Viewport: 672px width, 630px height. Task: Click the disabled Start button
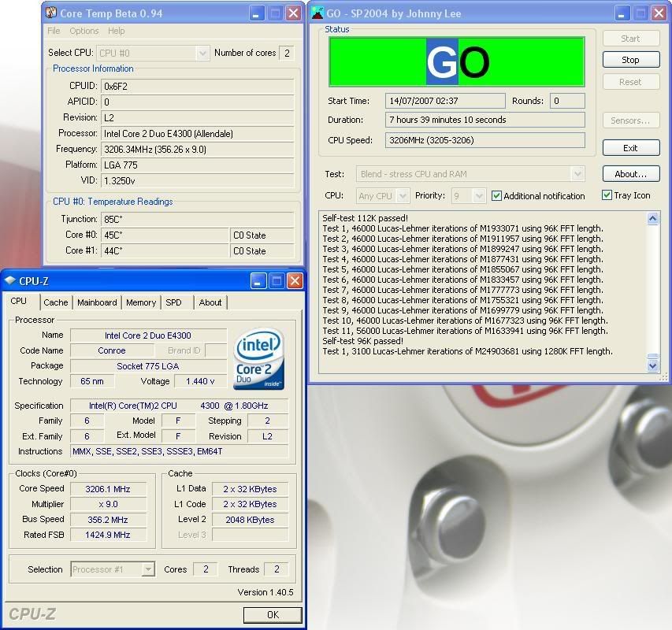(630, 39)
